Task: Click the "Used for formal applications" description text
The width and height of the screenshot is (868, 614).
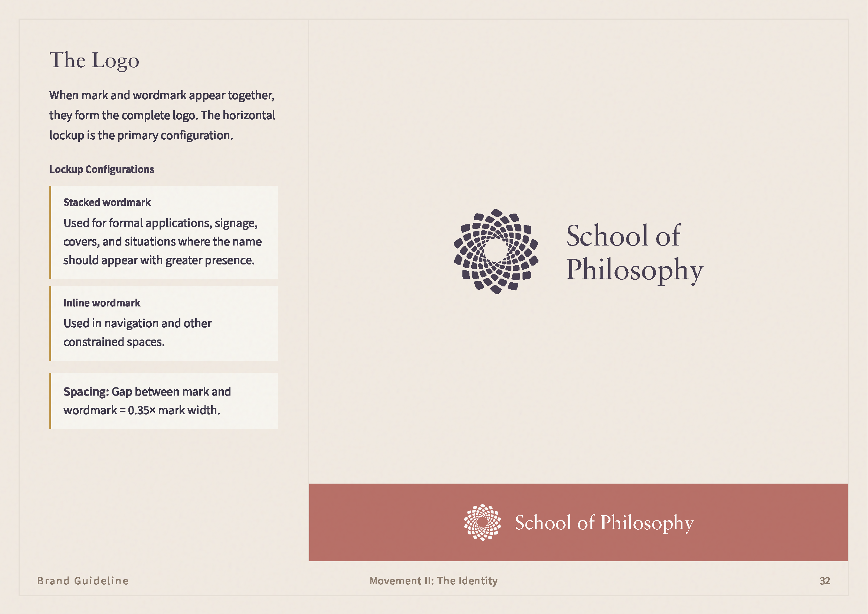Action: coord(162,241)
